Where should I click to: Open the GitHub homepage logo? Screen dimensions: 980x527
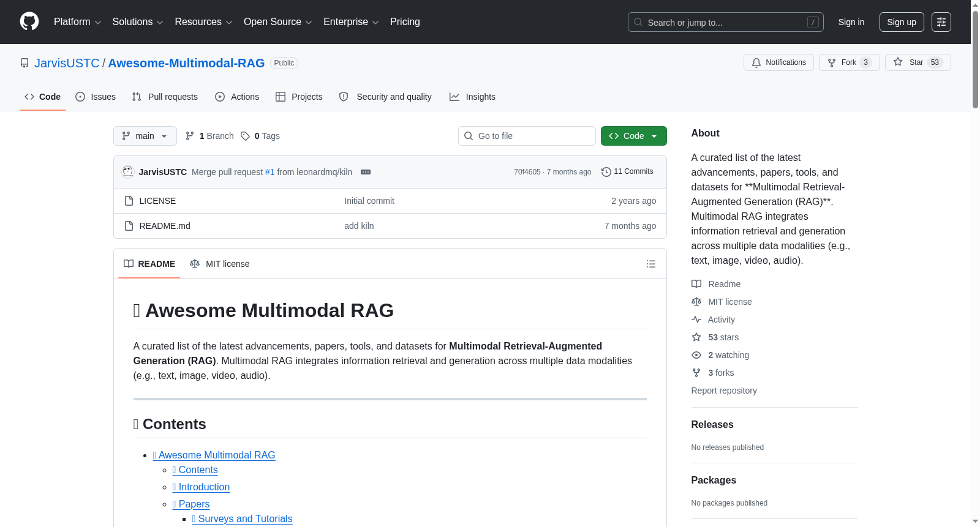[29, 21]
